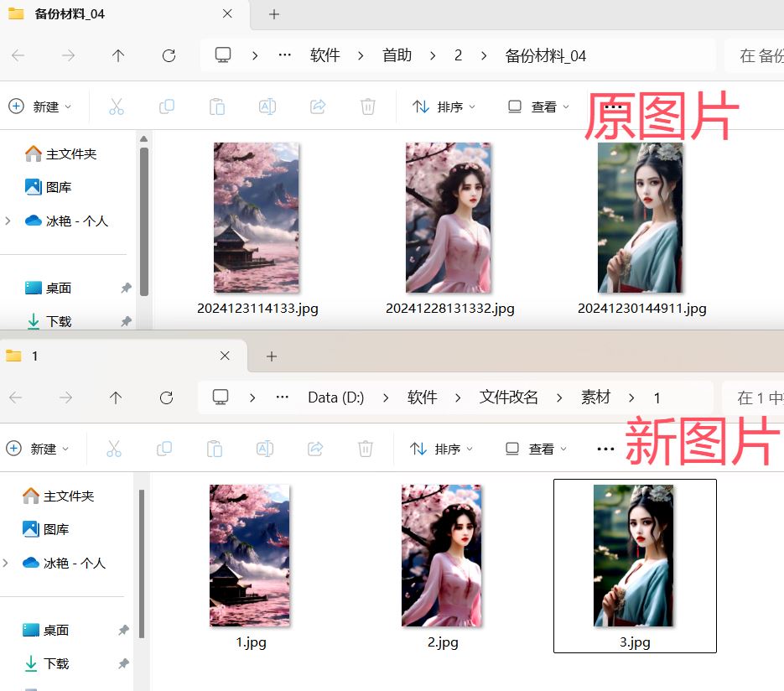Viewport: 784px width, 691px height.
Task: Click Delete trash icon in bottom window toolbar
Action: (x=366, y=449)
